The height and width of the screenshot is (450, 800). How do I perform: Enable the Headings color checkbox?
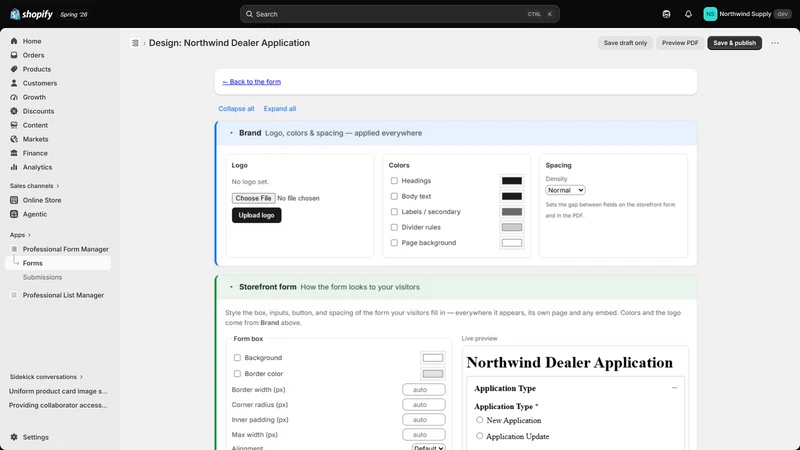click(394, 181)
